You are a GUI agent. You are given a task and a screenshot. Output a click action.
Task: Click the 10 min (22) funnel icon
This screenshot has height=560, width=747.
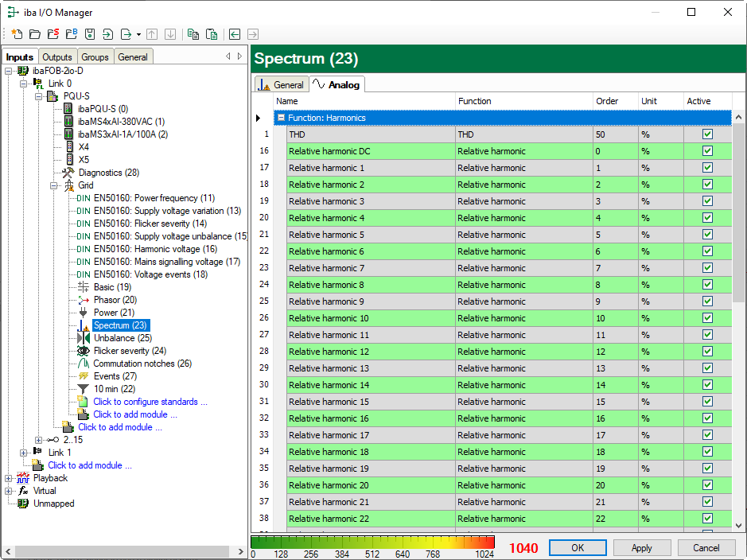[x=84, y=389]
